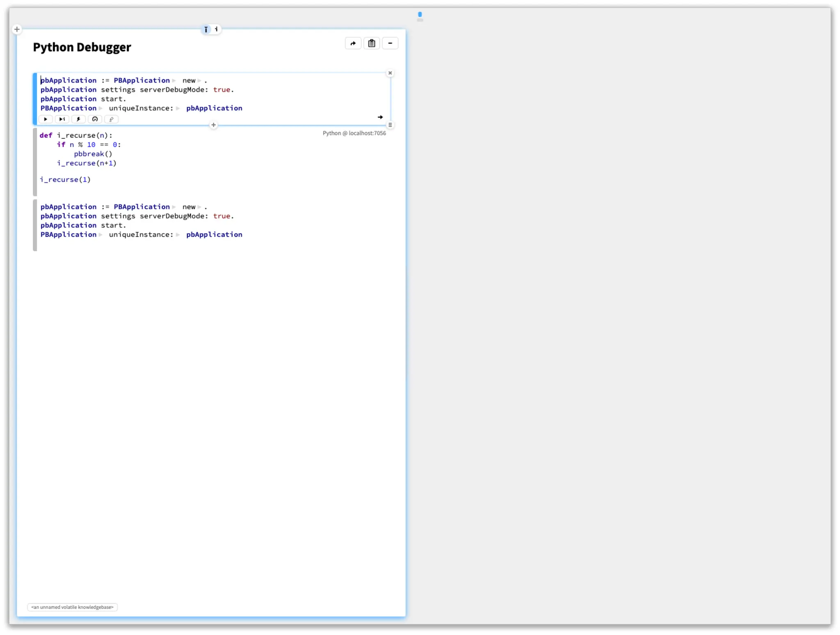Click the circular profile icon in snippet toolbar
Screen dimensions: 840x635
tap(95, 119)
